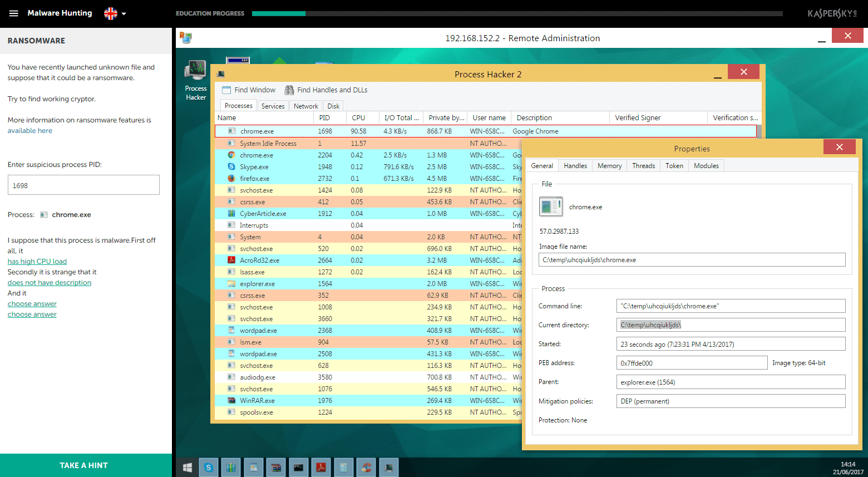
Task: Click the Adobe Reader taskbar icon
Action: point(321,468)
